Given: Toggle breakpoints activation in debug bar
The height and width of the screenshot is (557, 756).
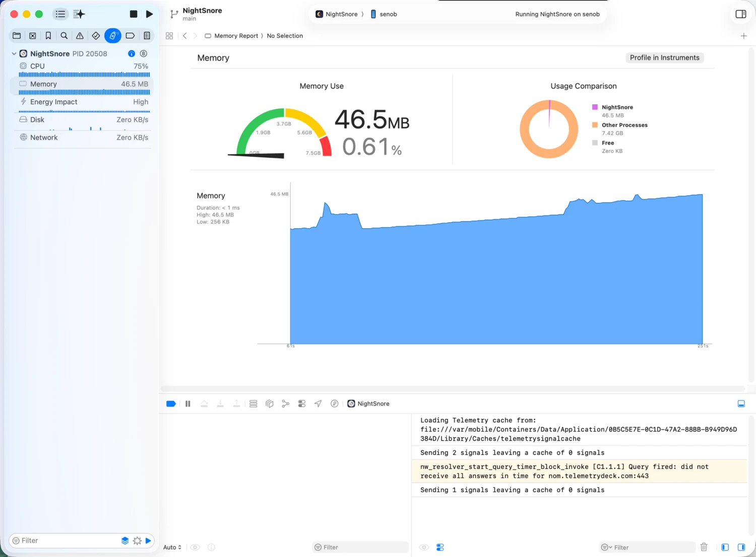Looking at the screenshot, I should pos(171,403).
